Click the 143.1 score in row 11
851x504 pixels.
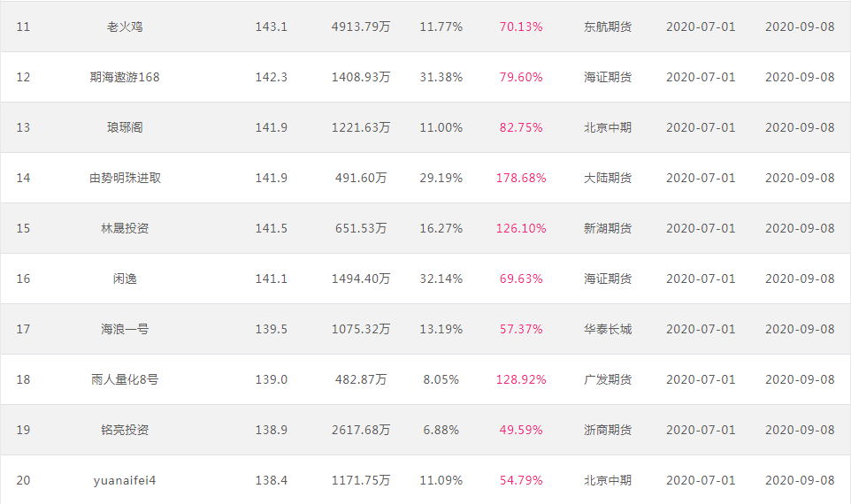click(271, 27)
